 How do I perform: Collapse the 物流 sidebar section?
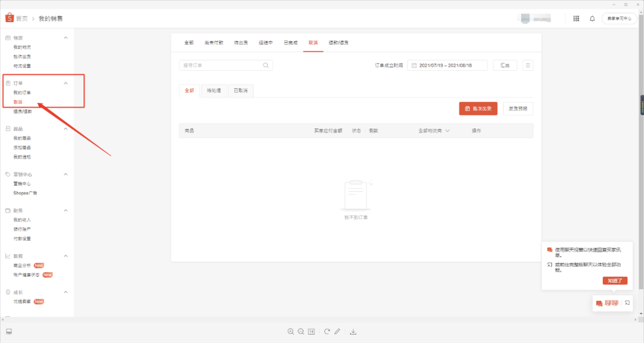point(66,37)
